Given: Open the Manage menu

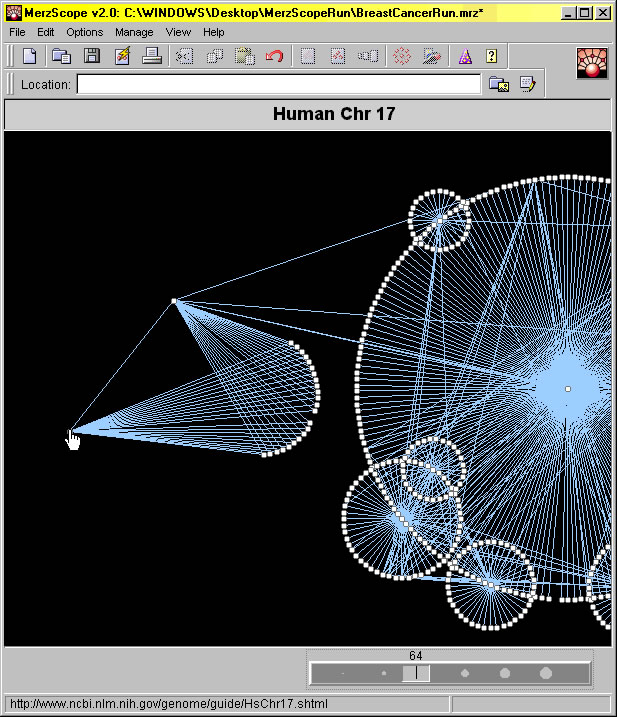Looking at the screenshot, I should (134, 32).
